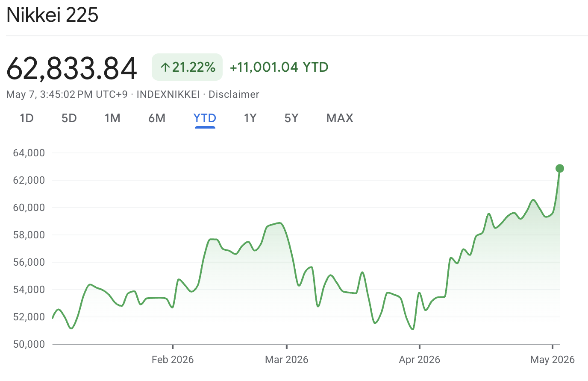Click the 21.22% gain badge
The image size is (588, 381).
tap(187, 67)
